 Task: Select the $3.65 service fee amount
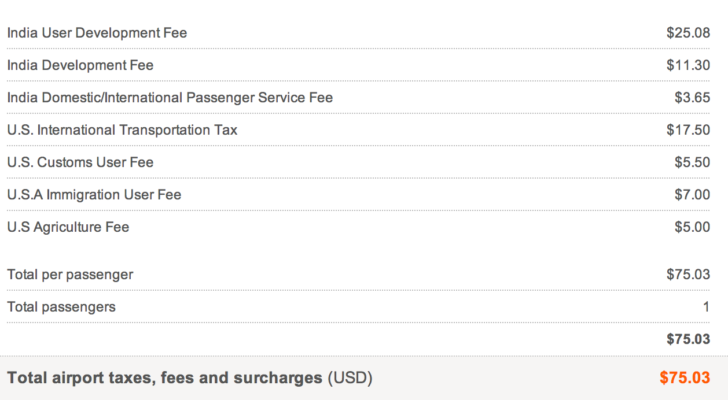(x=692, y=98)
